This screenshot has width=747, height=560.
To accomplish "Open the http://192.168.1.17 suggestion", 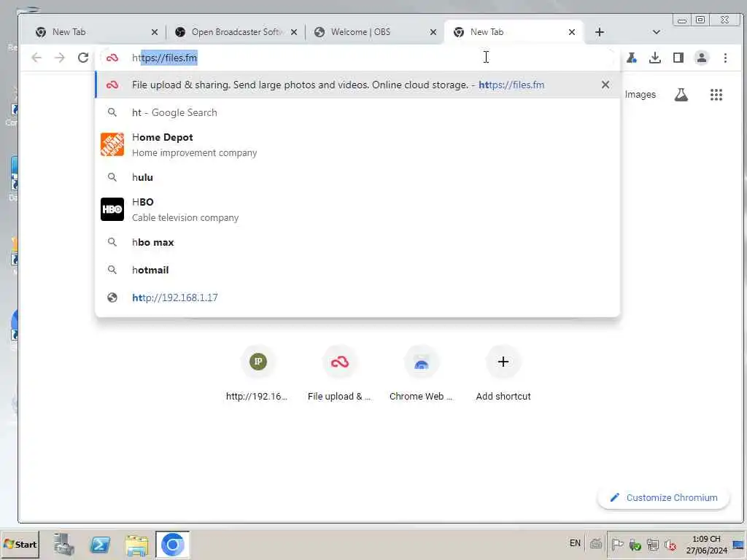I will [x=357, y=297].
